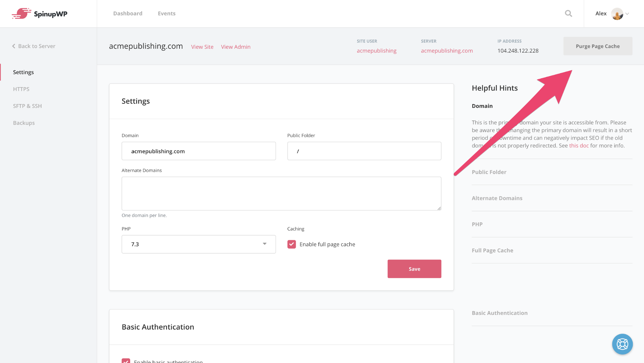Expand the Alex user account dropdown
Image resolution: width=644 pixels, height=363 pixels.
click(628, 13)
